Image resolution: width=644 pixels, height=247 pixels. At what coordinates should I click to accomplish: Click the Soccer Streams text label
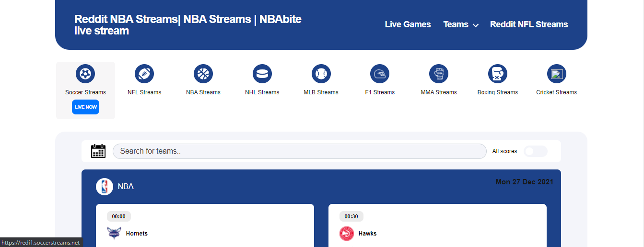tap(85, 92)
